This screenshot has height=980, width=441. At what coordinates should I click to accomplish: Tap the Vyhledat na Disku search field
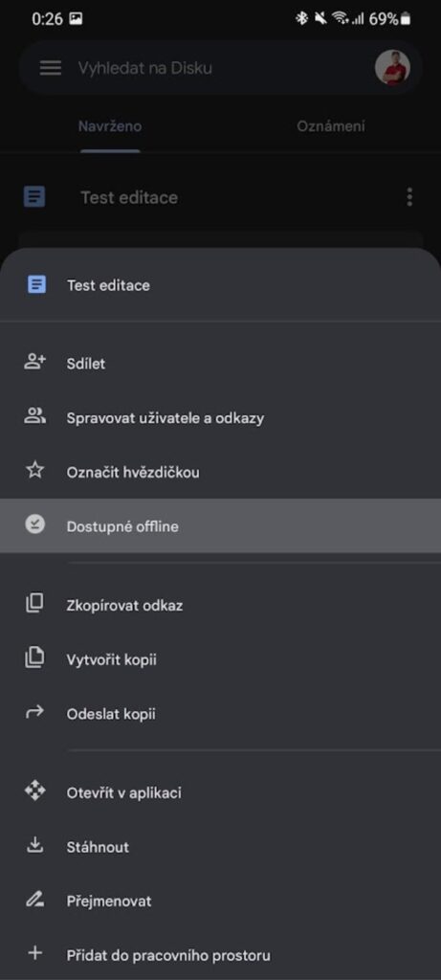point(220,68)
